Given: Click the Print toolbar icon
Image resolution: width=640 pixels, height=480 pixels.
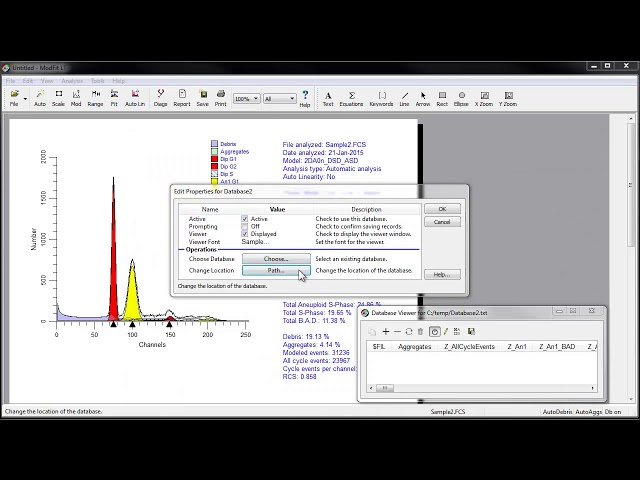Looking at the screenshot, I should pyautogui.click(x=221, y=98).
